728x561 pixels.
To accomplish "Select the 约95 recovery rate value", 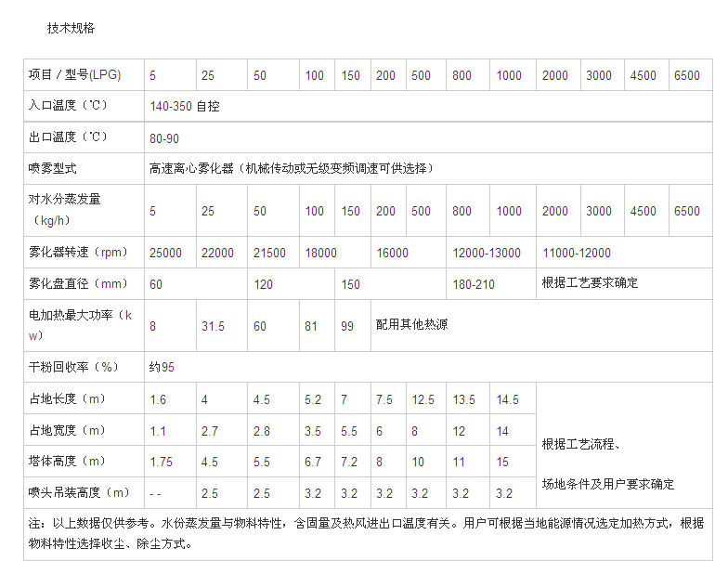I will tap(162, 368).
